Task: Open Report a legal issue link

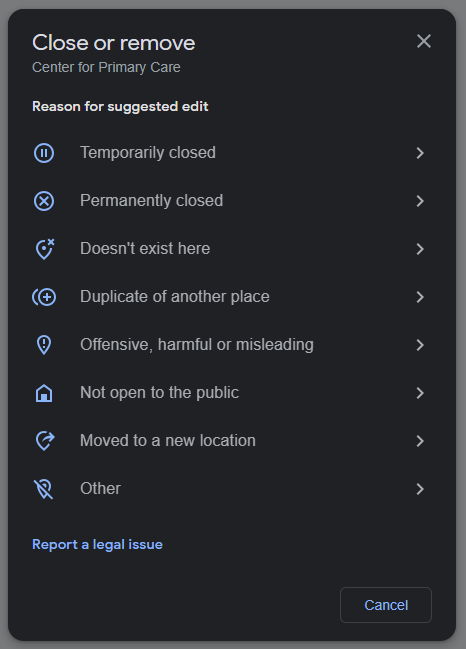Action: pos(97,544)
